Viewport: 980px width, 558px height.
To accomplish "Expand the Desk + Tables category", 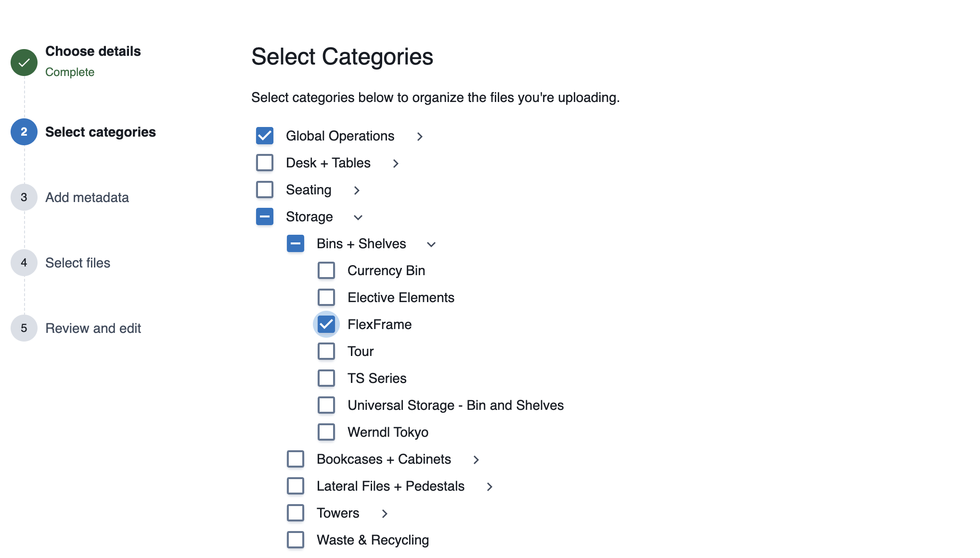I will pos(396,164).
